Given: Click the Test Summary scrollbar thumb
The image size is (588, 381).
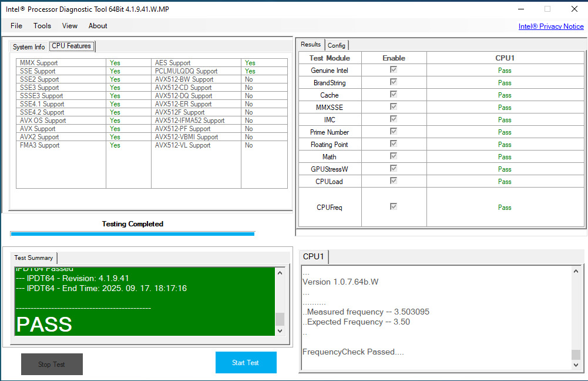Looking at the screenshot, I should 280,319.
